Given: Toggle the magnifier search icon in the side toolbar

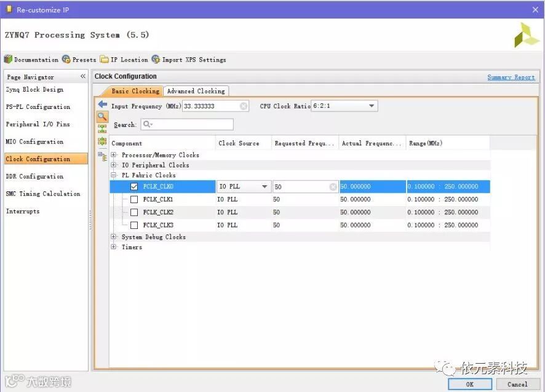Looking at the screenshot, I should (103, 117).
